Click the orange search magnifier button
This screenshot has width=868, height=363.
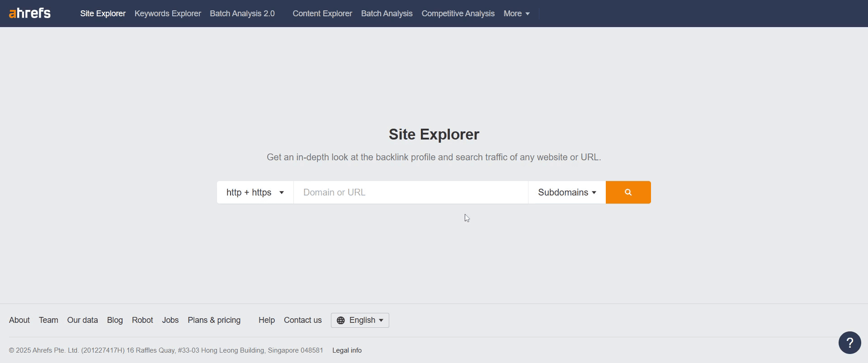pyautogui.click(x=628, y=192)
